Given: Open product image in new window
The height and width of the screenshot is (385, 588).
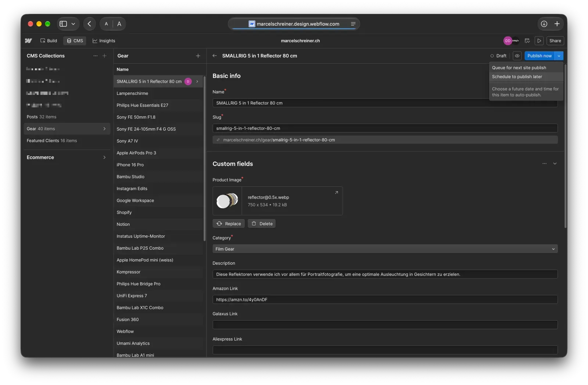Looking at the screenshot, I should pos(336,193).
